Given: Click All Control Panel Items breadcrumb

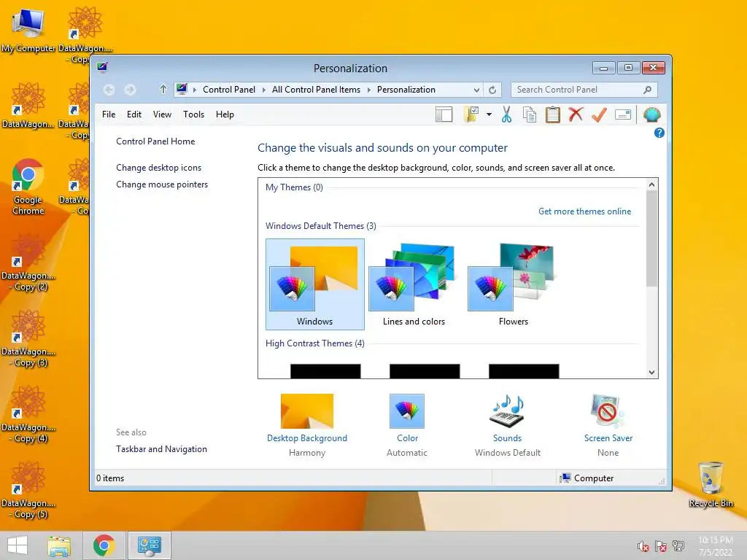Looking at the screenshot, I should tap(316, 90).
